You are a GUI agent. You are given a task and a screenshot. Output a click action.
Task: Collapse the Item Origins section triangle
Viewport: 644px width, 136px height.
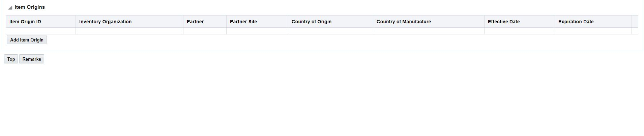tap(10, 8)
